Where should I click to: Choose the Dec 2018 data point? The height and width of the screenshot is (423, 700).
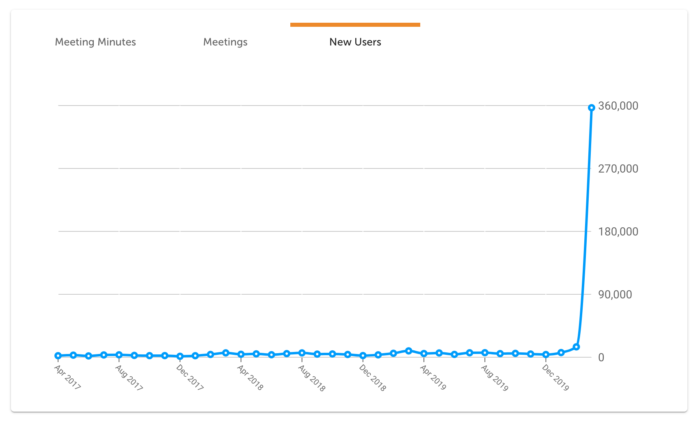click(x=363, y=355)
